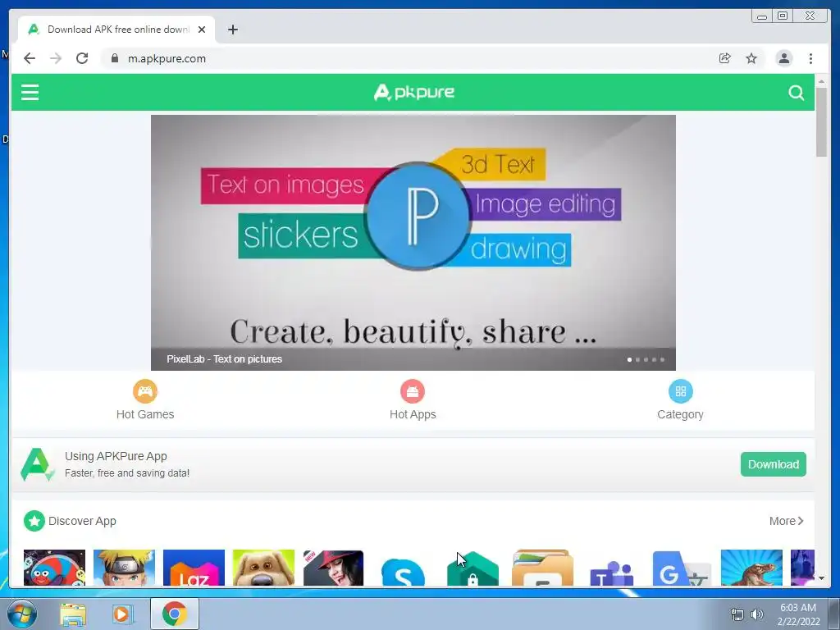Click PixelLab - Text on pictures caption

pos(224,359)
